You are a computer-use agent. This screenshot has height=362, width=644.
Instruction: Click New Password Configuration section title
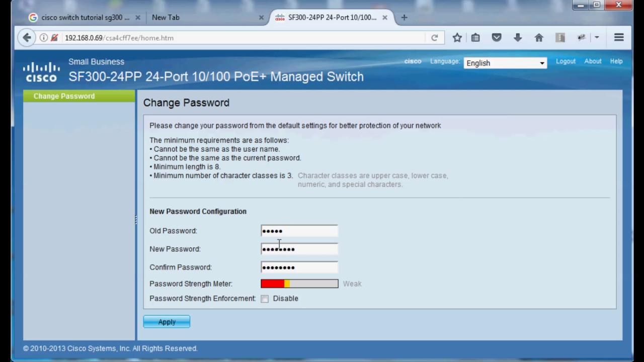[198, 211]
